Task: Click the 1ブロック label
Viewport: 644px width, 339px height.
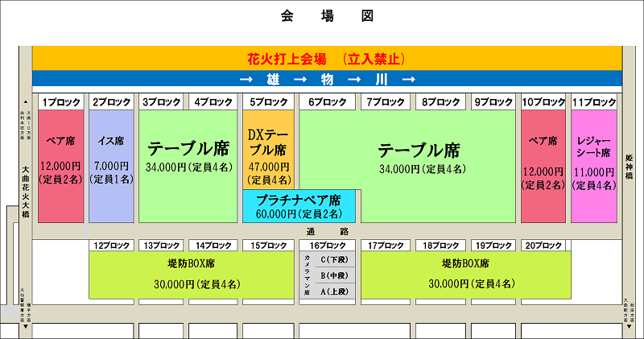Action: coord(61,102)
